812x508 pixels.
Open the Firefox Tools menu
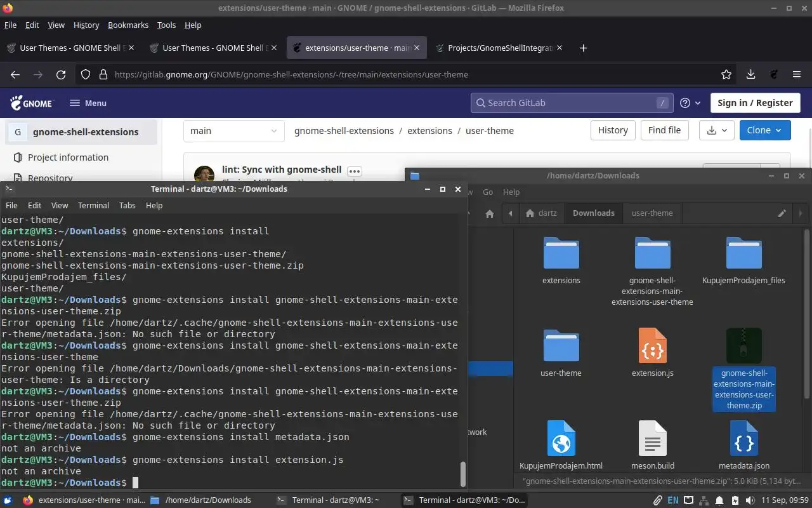166,25
